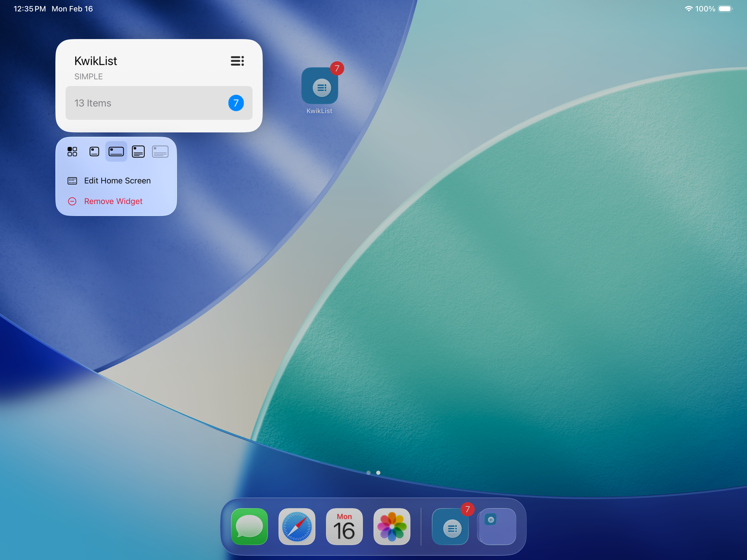The width and height of the screenshot is (747, 560).
Task: Convert widget to app icon grid option
Action: pos(72,152)
